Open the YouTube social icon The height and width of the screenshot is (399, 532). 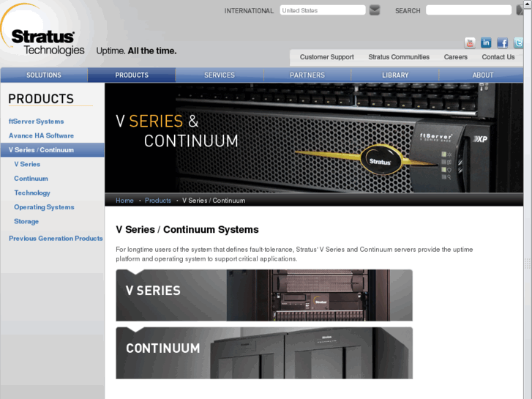470,42
